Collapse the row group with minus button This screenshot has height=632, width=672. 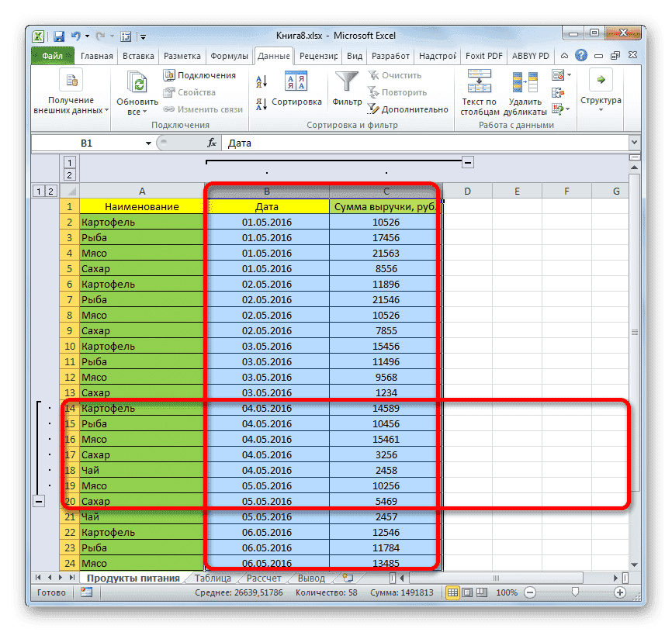coord(38,501)
